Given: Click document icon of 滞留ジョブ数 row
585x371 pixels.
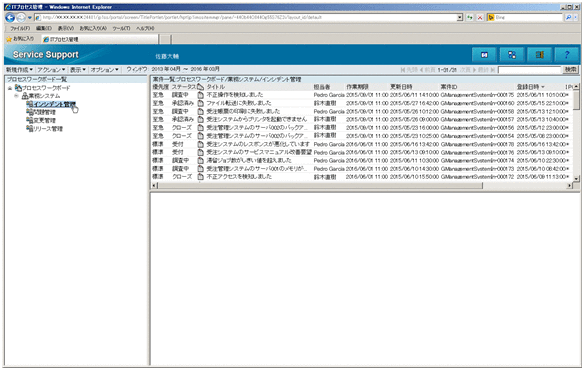Looking at the screenshot, I should 200,160.
